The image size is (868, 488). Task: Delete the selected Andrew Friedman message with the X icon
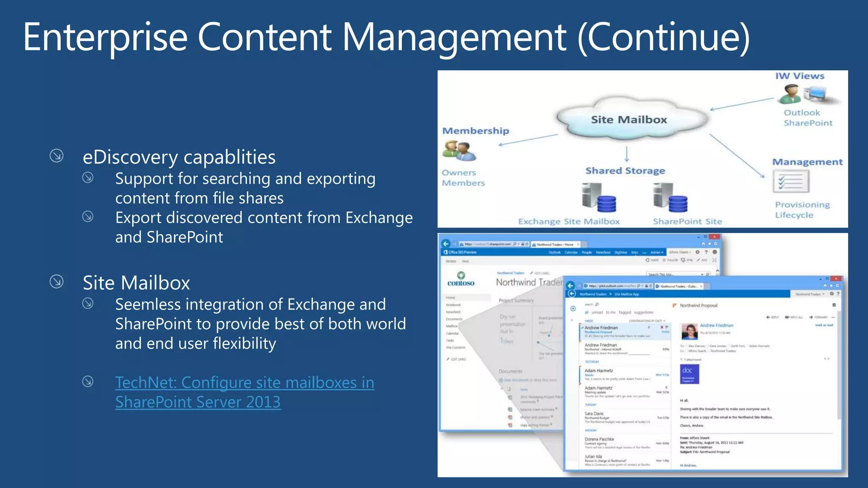pos(662,327)
